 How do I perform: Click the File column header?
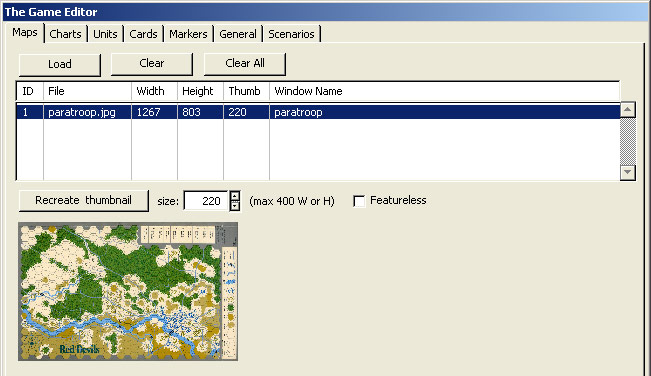click(87, 91)
